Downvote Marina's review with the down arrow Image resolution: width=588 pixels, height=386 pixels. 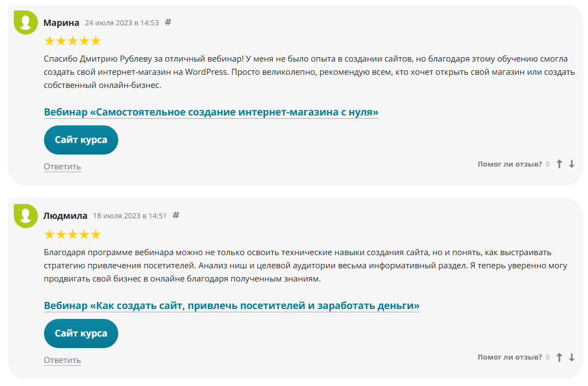click(573, 163)
